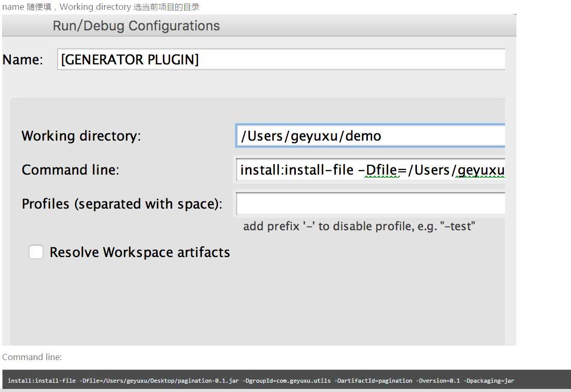Viewport: 571px width, 392px height.
Task: Click "install:install-file" in the dark code block
Action: click(x=42, y=381)
